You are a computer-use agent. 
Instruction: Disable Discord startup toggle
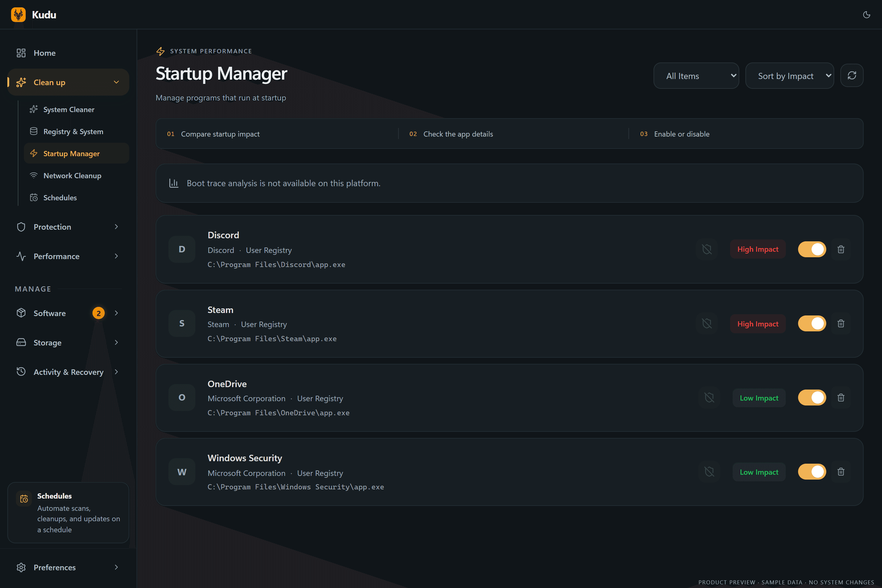812,249
